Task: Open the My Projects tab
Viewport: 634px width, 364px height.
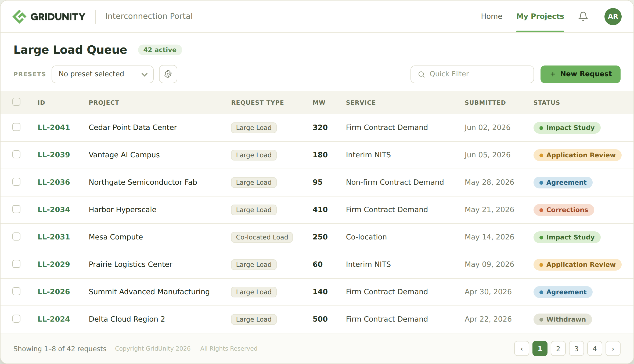Action: pos(540,16)
